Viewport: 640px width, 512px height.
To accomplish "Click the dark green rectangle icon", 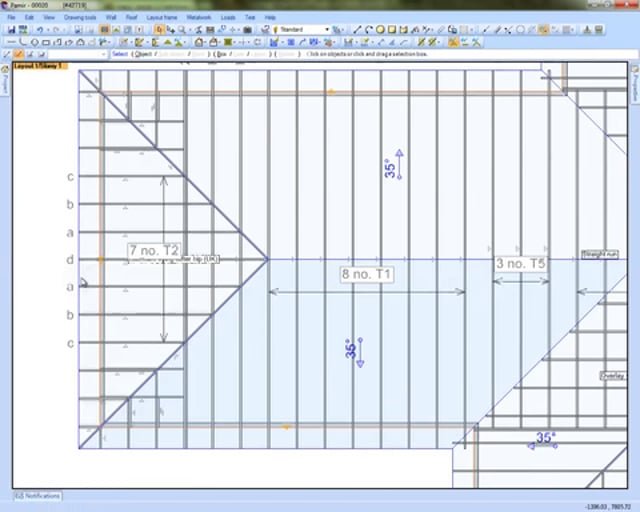I will [228, 42].
